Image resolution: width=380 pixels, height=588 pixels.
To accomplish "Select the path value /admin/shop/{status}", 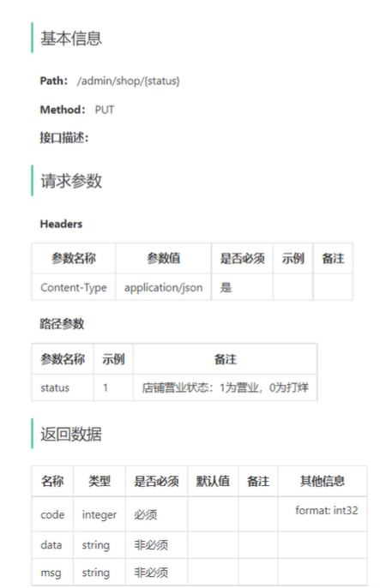I will pyautogui.click(x=129, y=81).
